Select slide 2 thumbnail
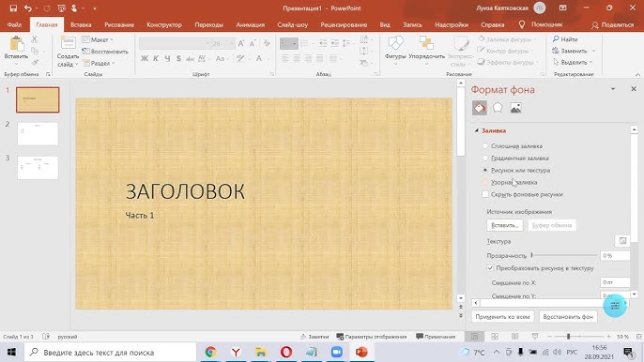Screen dimensions: 644x362 [38, 133]
